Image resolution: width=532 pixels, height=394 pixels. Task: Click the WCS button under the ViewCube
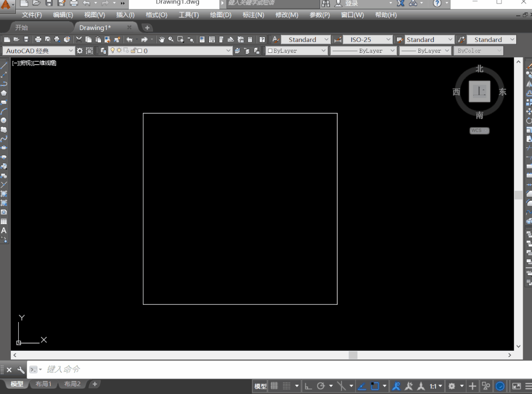[479, 131]
